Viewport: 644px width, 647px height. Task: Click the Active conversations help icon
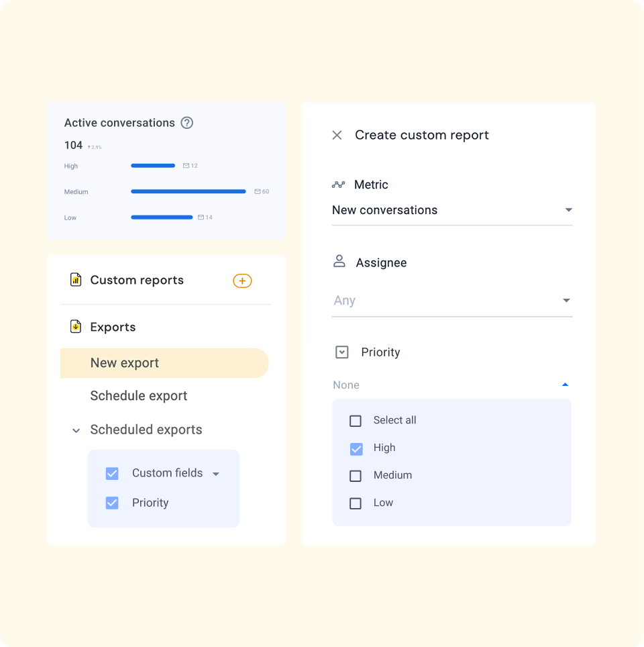tap(186, 123)
